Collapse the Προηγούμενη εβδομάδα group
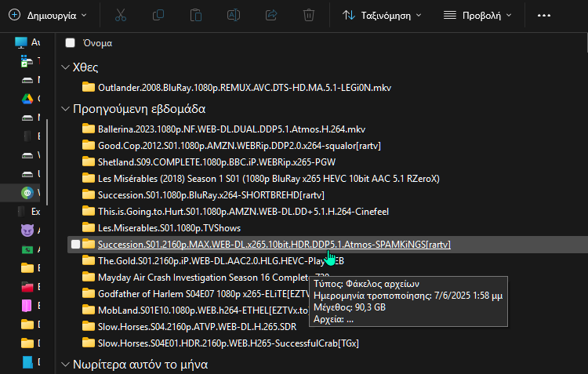Image resolution: width=588 pixels, height=374 pixels. (65, 109)
